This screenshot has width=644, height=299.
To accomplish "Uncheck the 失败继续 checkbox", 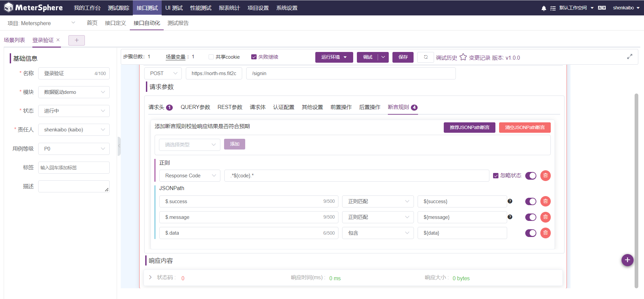I will pyautogui.click(x=254, y=57).
